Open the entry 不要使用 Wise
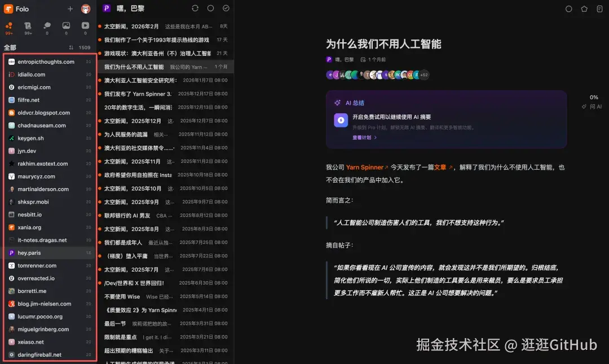This screenshot has width=609, height=364. [x=165, y=296]
